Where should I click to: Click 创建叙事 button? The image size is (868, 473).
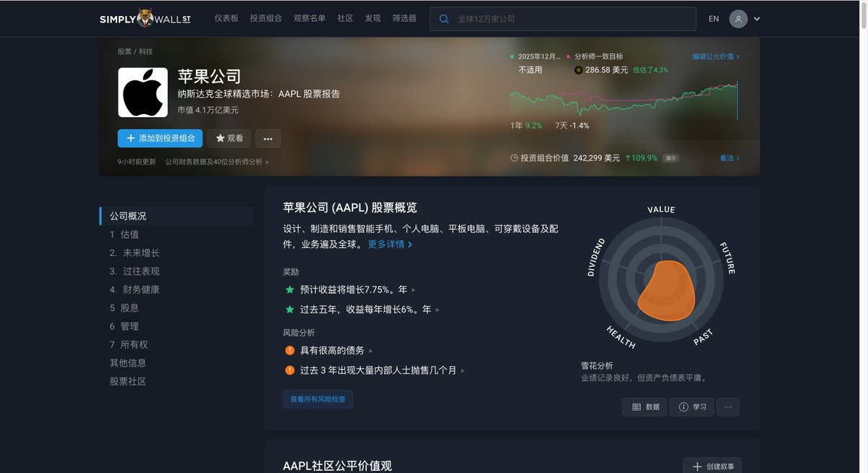(x=712, y=466)
